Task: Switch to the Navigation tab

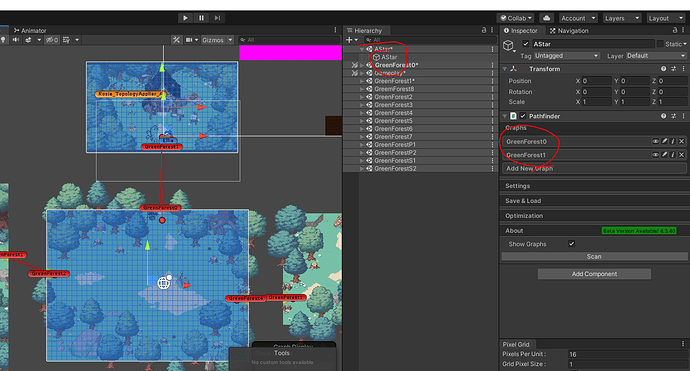Action: pyautogui.click(x=569, y=31)
